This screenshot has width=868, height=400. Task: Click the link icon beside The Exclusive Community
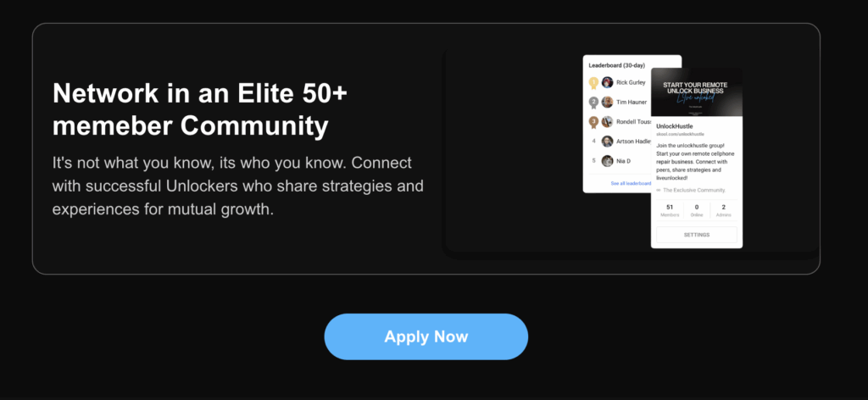click(x=659, y=191)
